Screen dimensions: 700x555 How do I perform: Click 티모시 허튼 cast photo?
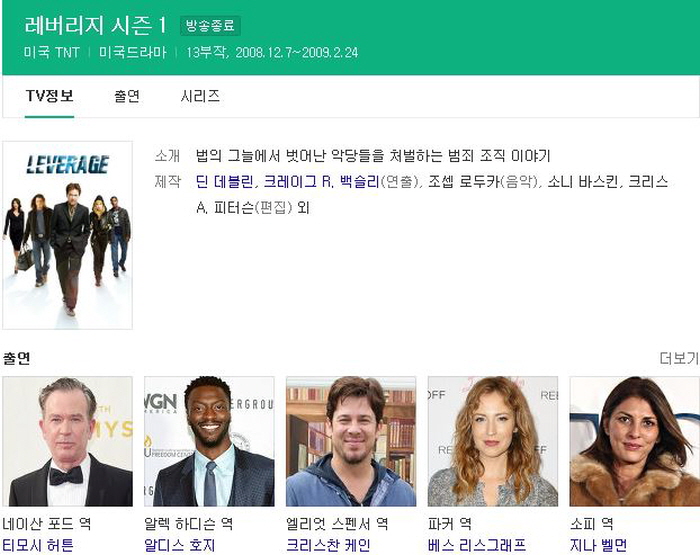pos(67,441)
